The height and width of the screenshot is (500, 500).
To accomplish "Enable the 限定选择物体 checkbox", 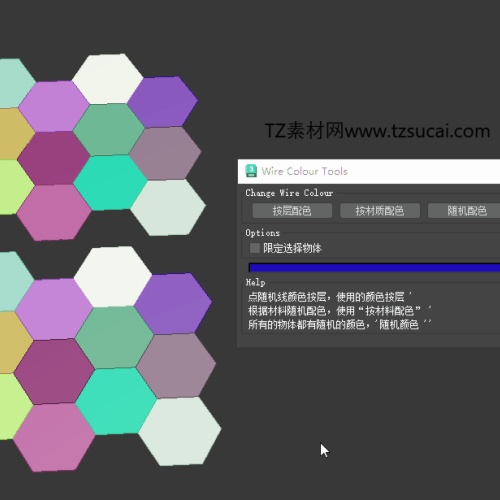I will coord(255,248).
